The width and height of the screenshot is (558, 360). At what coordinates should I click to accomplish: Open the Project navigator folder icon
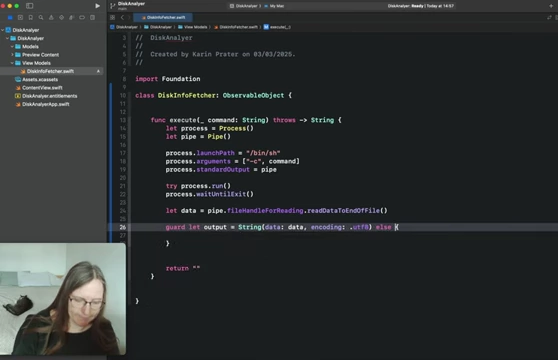tap(10, 17)
